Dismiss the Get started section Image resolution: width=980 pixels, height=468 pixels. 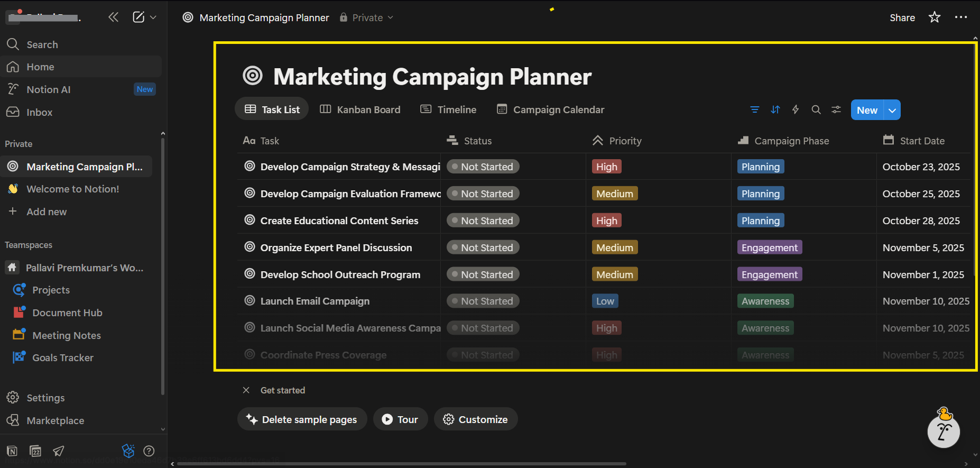246,390
